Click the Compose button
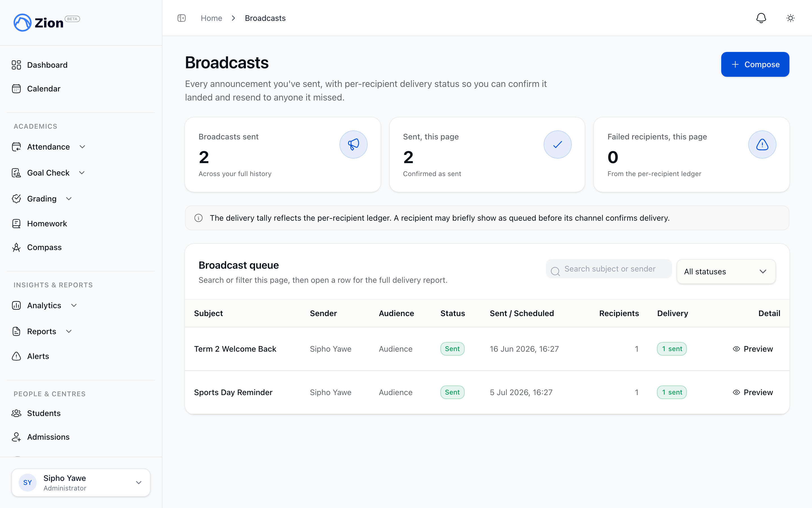Viewport: 812px width, 508px height. point(755,65)
